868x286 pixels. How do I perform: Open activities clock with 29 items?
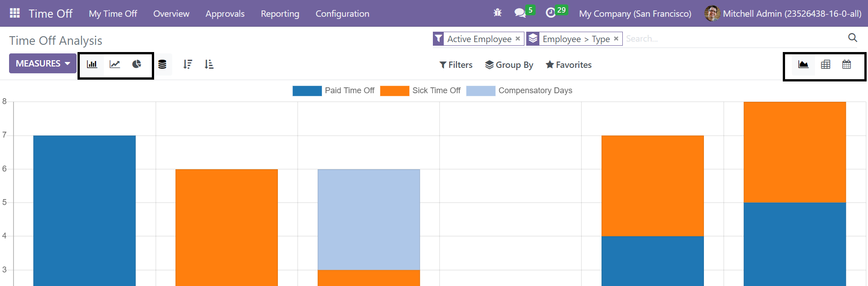[x=556, y=12]
